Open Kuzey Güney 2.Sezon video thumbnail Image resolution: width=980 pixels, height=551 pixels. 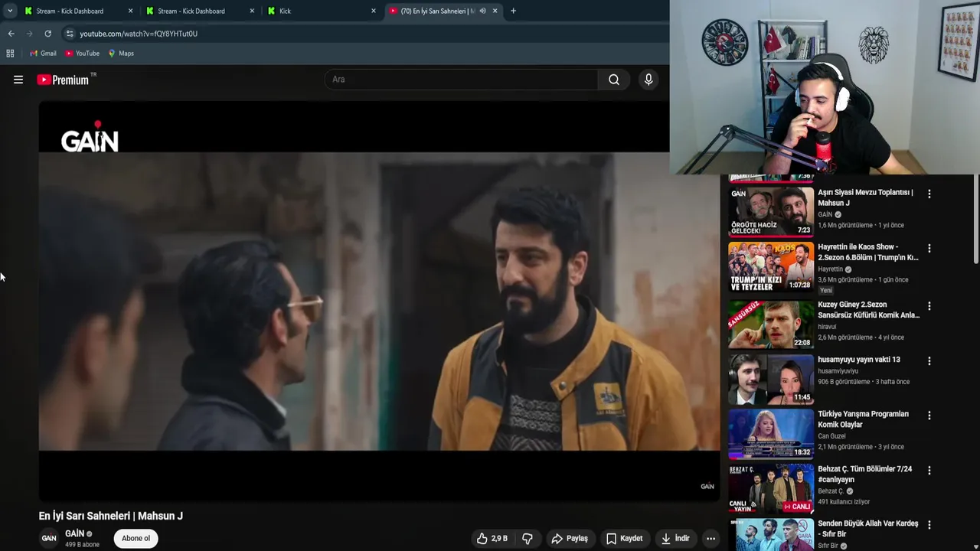pos(771,324)
